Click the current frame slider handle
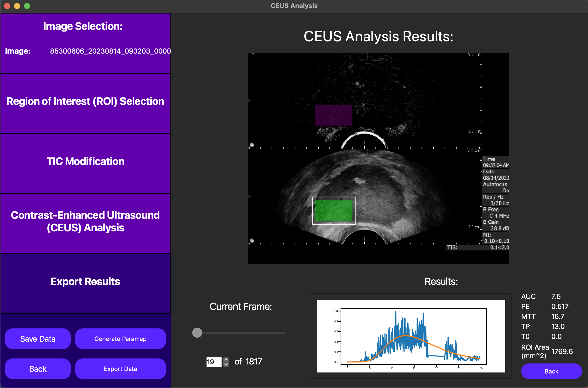 coord(197,333)
